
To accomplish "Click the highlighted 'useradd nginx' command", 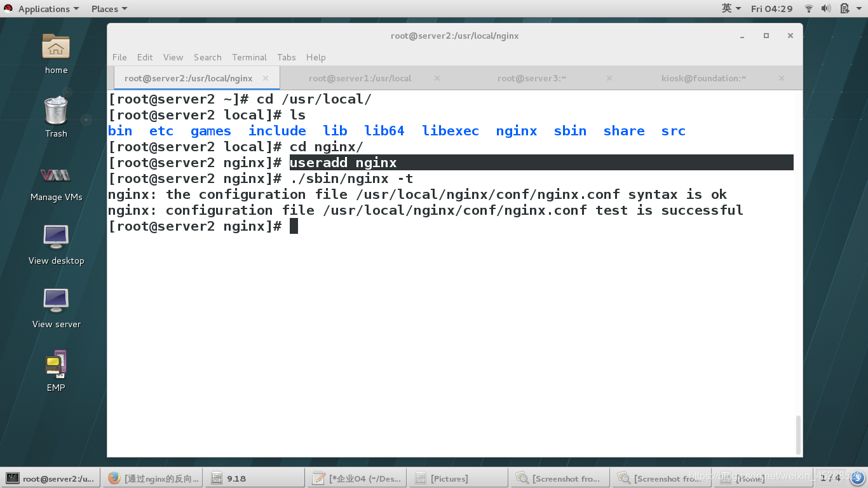I will [343, 163].
